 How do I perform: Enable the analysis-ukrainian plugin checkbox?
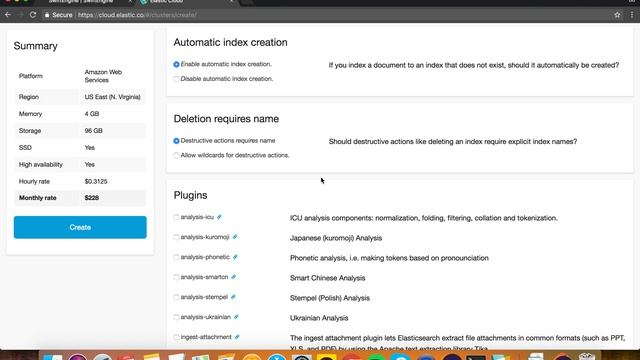176,317
